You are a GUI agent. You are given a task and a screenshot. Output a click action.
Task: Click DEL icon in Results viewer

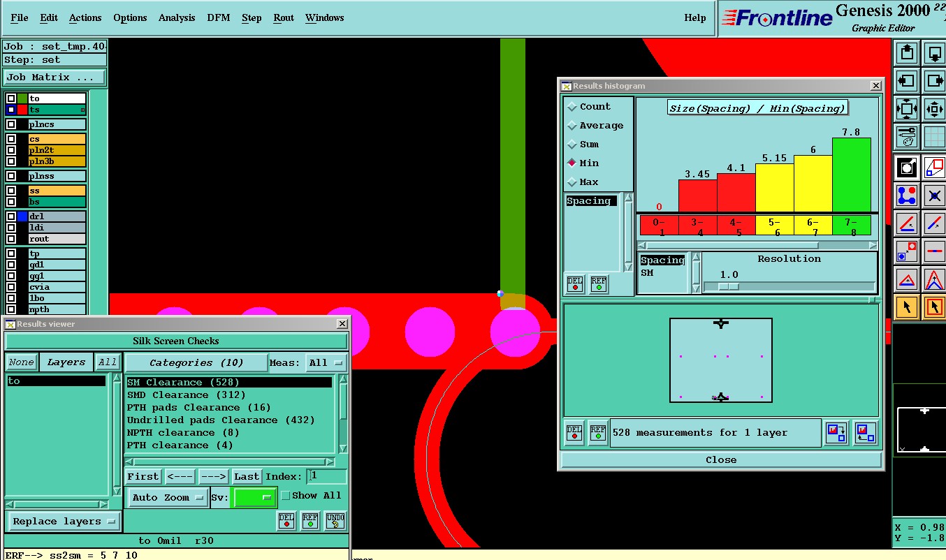(286, 520)
